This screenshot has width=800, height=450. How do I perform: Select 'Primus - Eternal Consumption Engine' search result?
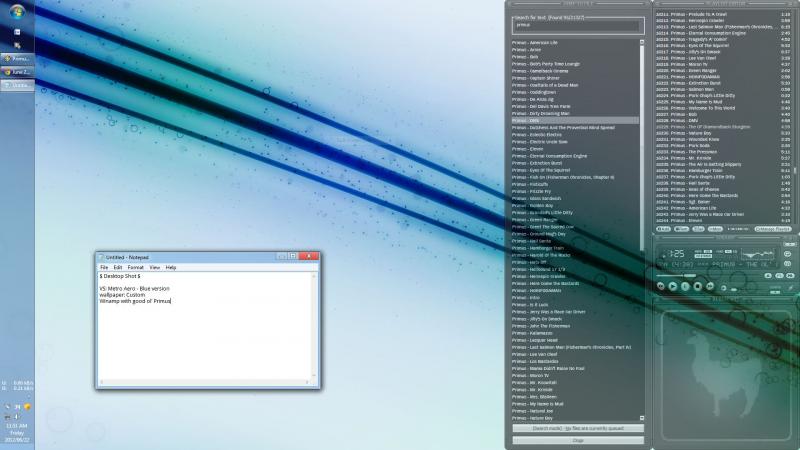[x=575, y=156]
